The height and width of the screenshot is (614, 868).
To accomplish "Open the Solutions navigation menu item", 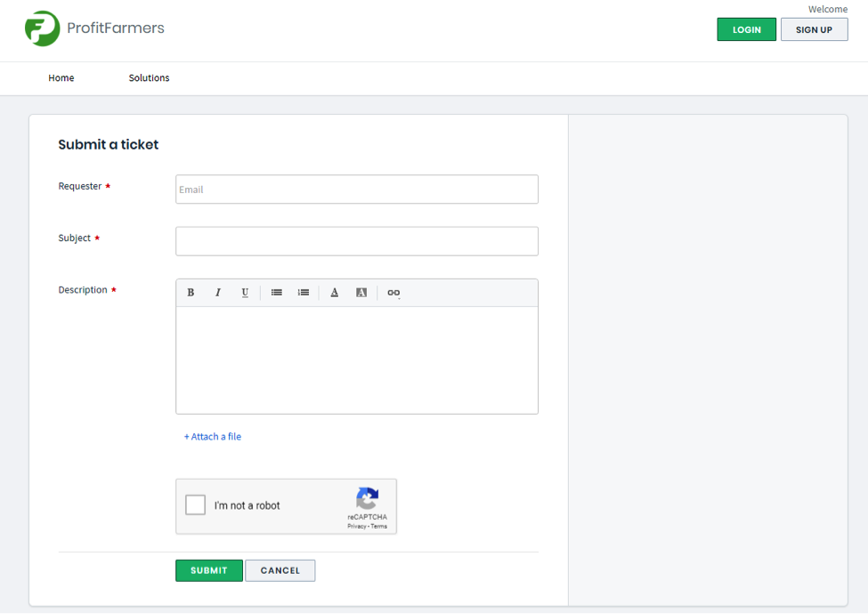I will 148,78.
